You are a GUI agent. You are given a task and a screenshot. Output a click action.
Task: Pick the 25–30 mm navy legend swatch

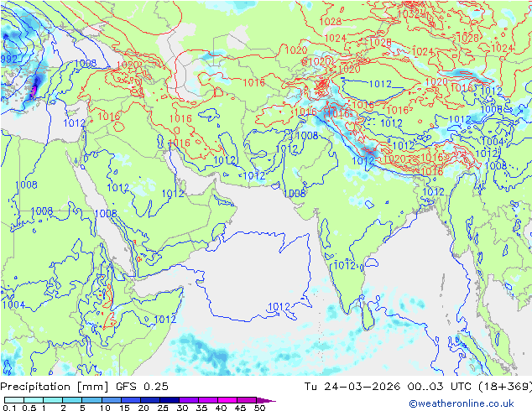click(169, 400)
